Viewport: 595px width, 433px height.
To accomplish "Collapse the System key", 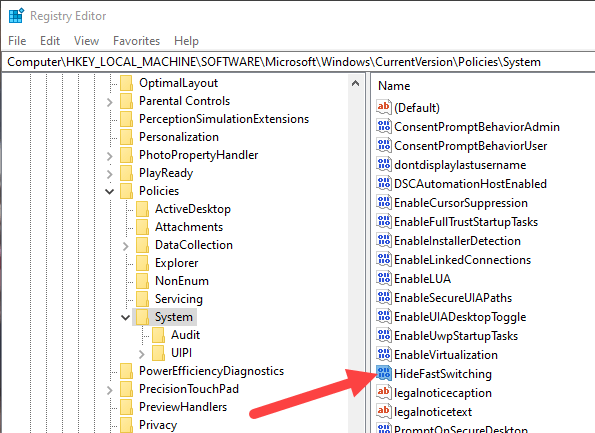I will [126, 317].
